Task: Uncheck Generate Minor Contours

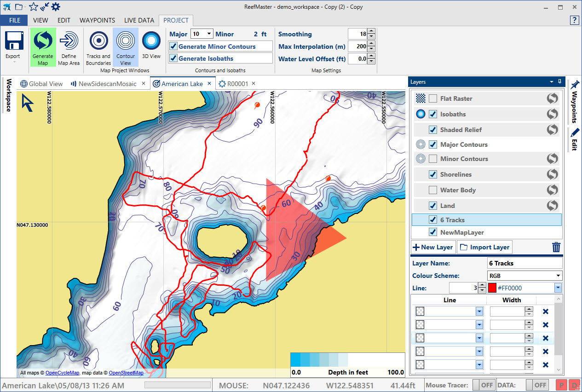Action: 173,46
